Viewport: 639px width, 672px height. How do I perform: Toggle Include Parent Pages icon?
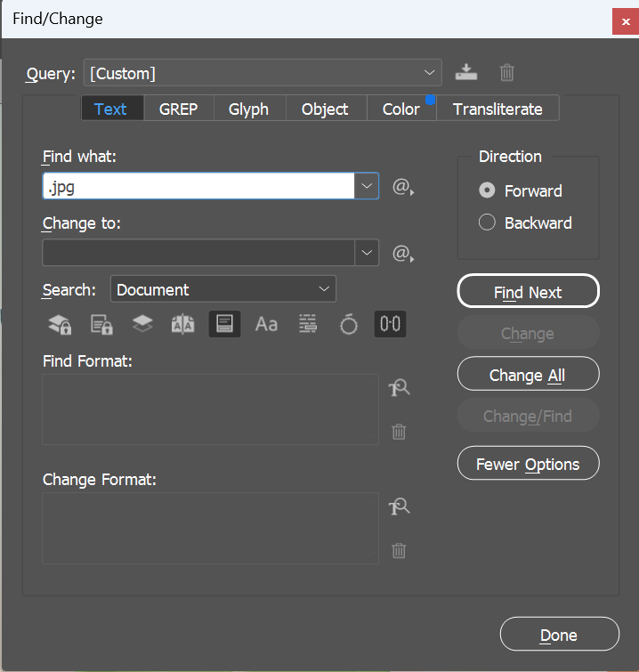coord(183,325)
